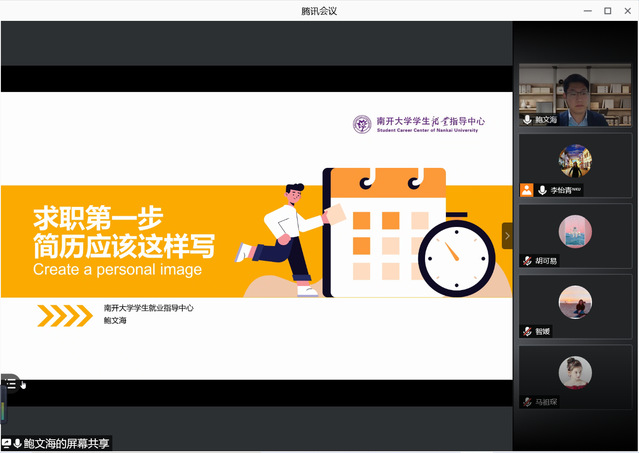Screen dimensions: 639x453
Task: Select 鲍文海's webcam video thumbnail
Action: [x=575, y=96]
